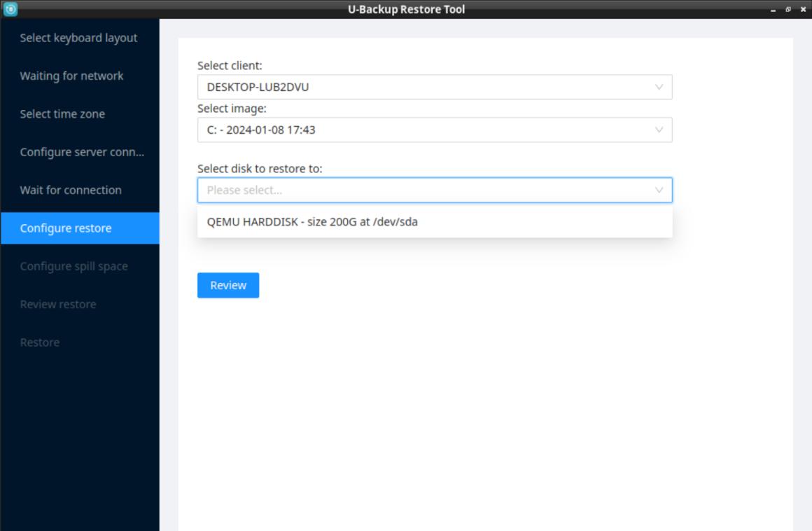Open Configure server connection step in sidebar
This screenshot has height=531, width=812.
click(82, 152)
